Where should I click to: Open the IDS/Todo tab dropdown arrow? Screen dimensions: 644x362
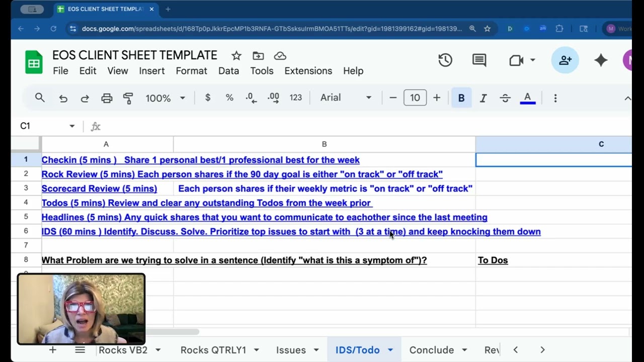390,350
